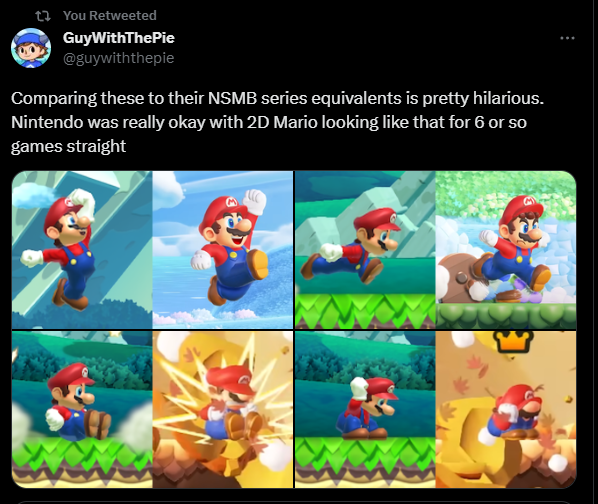Open top-left image of Mario jumping
Screen dimensions: 598x504
[153, 250]
